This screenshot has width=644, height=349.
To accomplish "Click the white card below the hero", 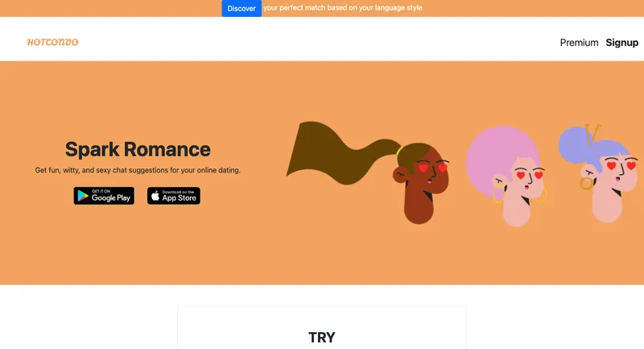I will [x=322, y=328].
